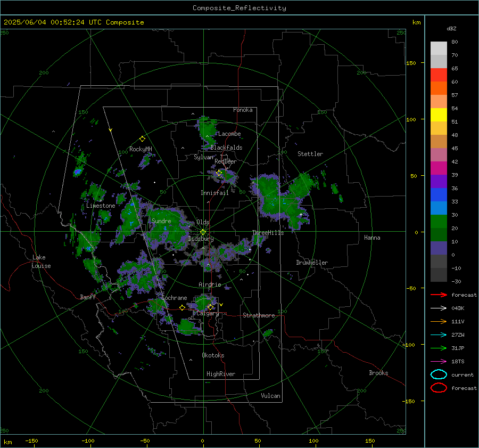Viewport: 479px width, 448px height.
Task: Click the pink 42–45 dBZ swatch
Action: point(439,154)
